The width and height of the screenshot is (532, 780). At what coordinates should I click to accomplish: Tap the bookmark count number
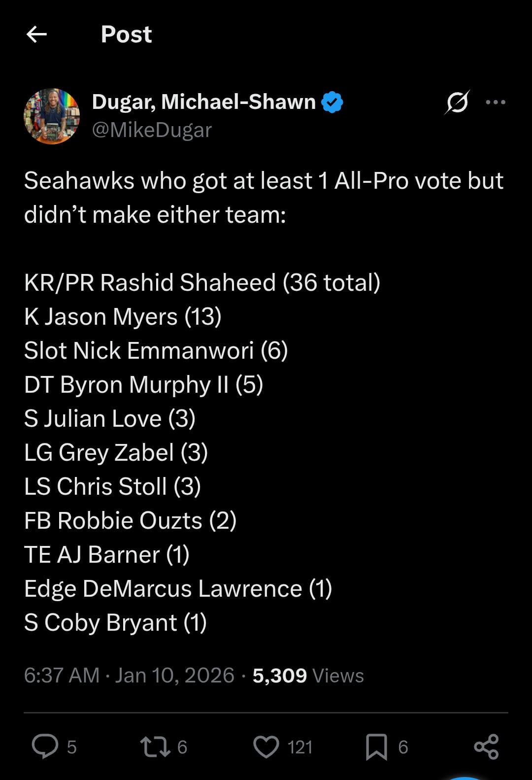[403, 747]
